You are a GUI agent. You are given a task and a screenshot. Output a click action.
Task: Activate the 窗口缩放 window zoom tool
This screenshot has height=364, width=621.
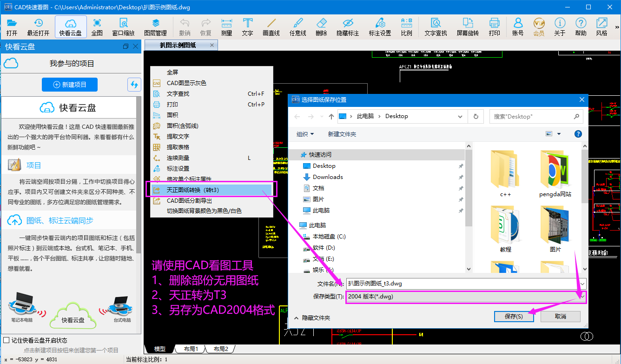[124, 27]
